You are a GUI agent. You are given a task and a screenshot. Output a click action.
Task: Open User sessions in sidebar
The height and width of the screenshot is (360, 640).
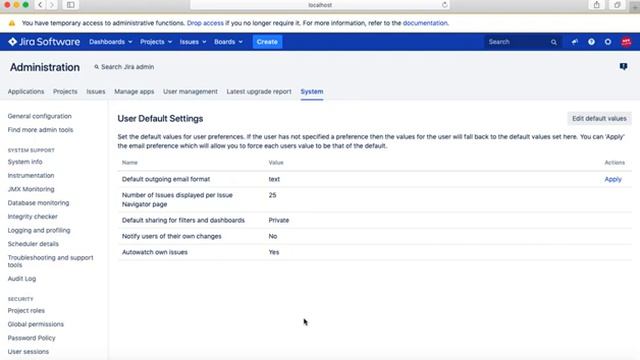(28, 351)
